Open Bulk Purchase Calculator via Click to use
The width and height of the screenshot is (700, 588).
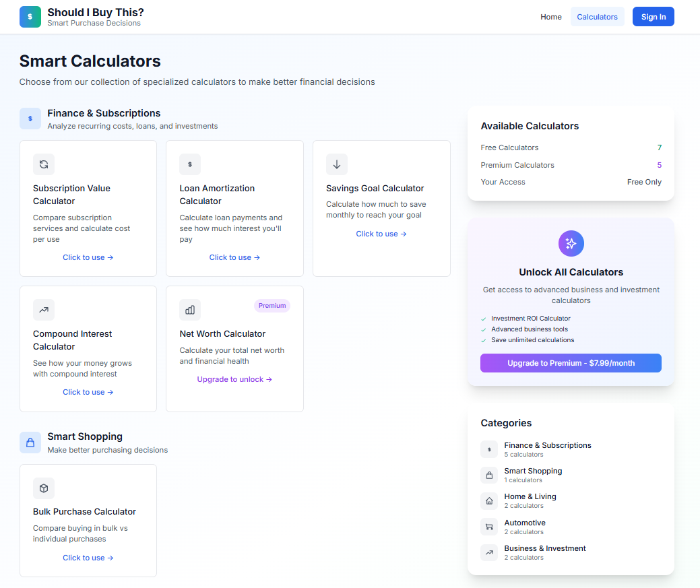[x=88, y=558]
